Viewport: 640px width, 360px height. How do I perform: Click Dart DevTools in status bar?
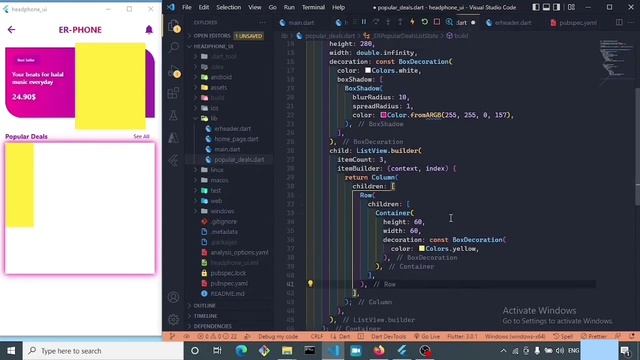388,336
